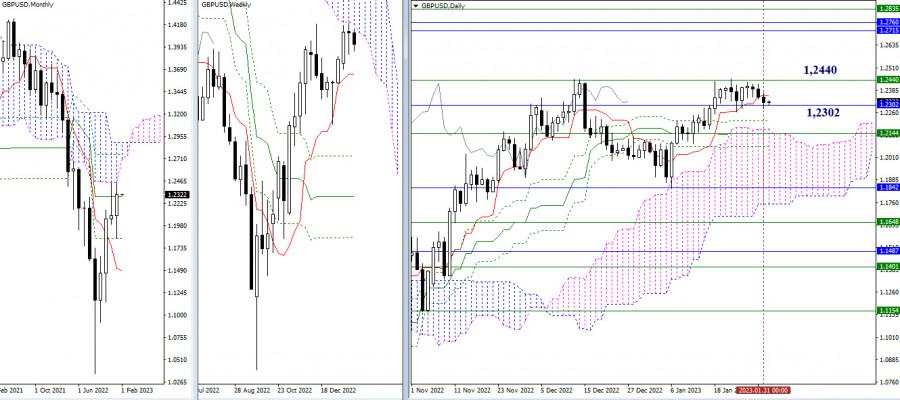The image size is (900, 400).
Task: Click the 28 Aug 2022 date on weekly axis
Action: 251,389
